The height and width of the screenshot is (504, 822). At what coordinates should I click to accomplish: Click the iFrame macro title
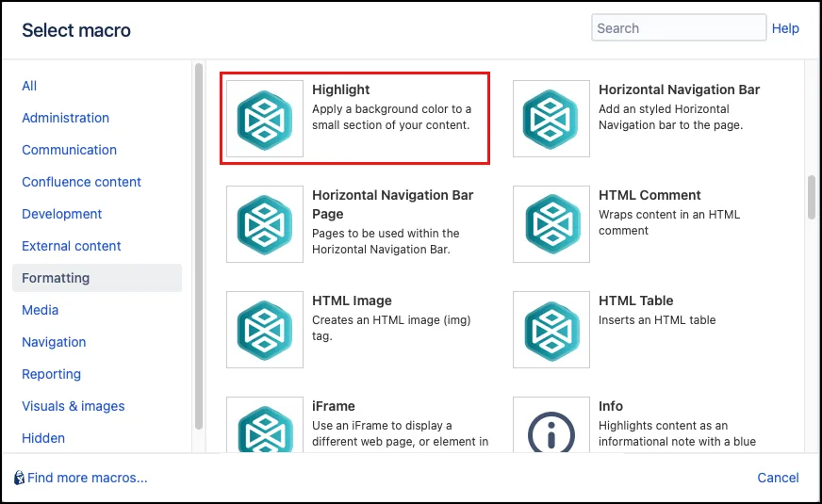point(334,406)
